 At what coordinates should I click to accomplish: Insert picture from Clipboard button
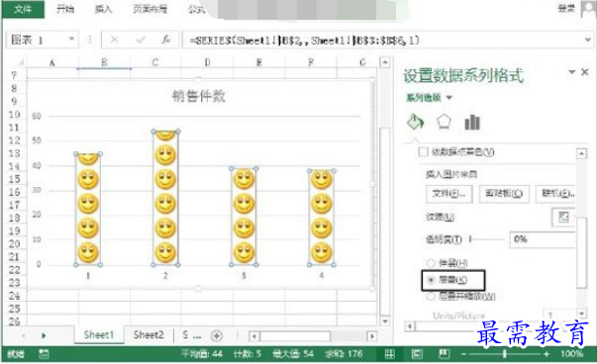tap(503, 194)
